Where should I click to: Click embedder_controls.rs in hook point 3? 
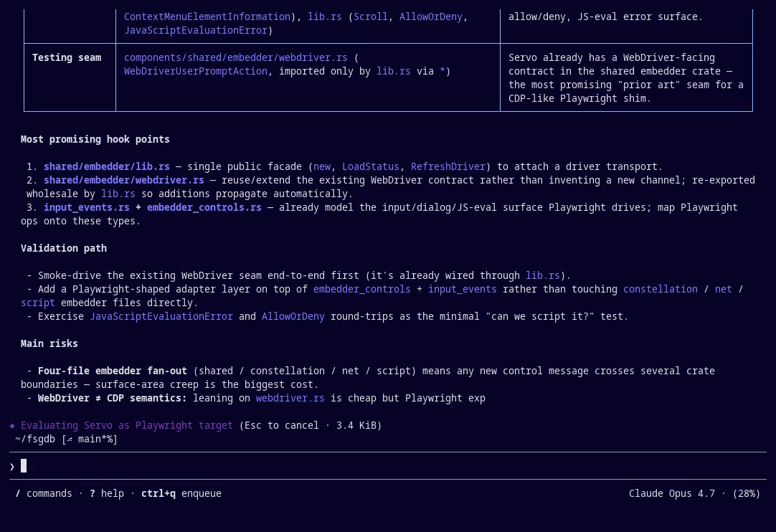click(x=204, y=207)
